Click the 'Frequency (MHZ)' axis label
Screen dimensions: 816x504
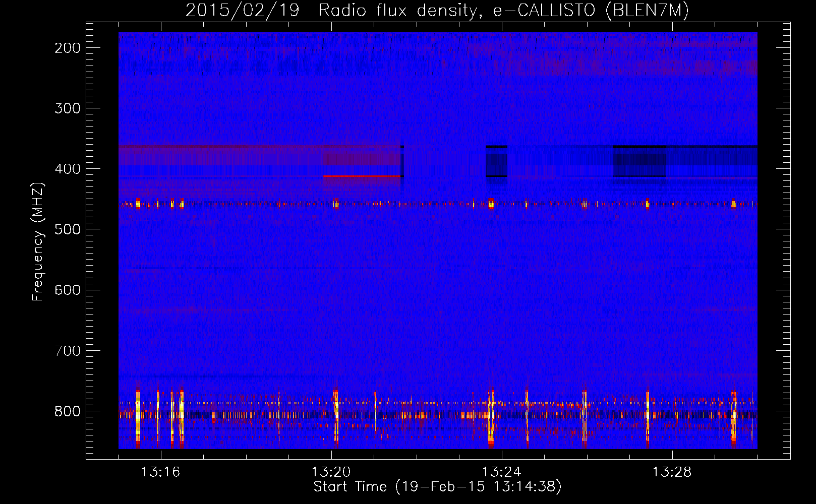[x=38, y=241]
